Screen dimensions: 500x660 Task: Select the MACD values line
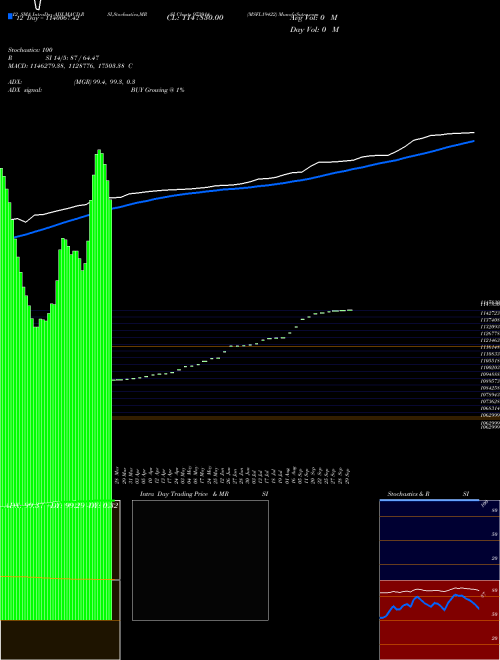pos(70,66)
